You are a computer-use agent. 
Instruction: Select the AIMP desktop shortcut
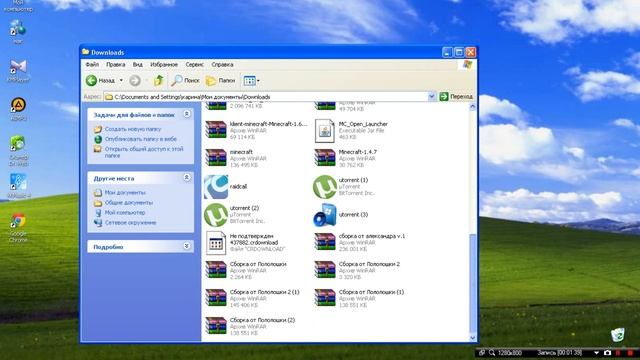click(18, 109)
